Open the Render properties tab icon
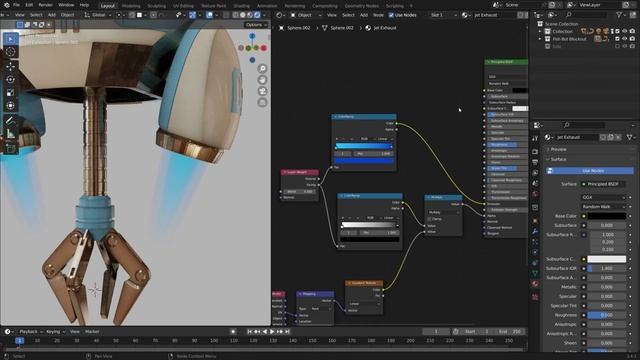This screenshot has width=640, height=360. tap(535, 152)
